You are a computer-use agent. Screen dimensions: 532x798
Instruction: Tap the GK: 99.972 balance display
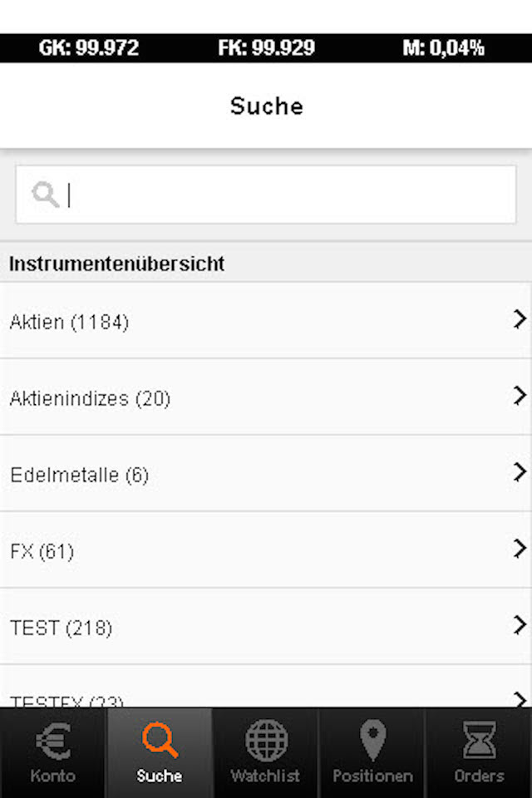89,48
